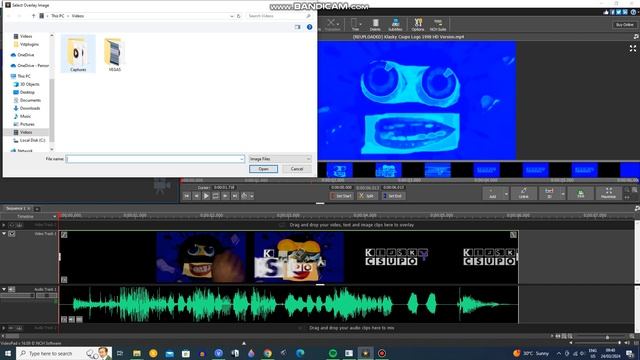Toggle loop playback button

216,196
